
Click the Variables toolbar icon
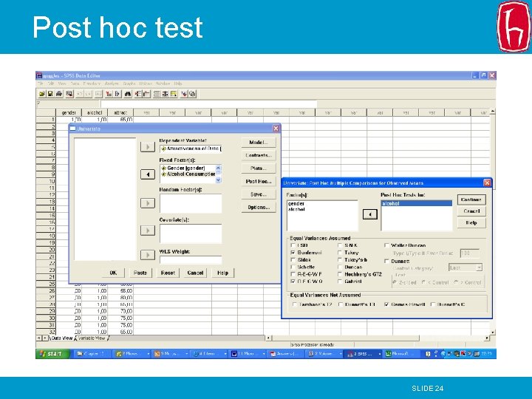tap(117, 94)
